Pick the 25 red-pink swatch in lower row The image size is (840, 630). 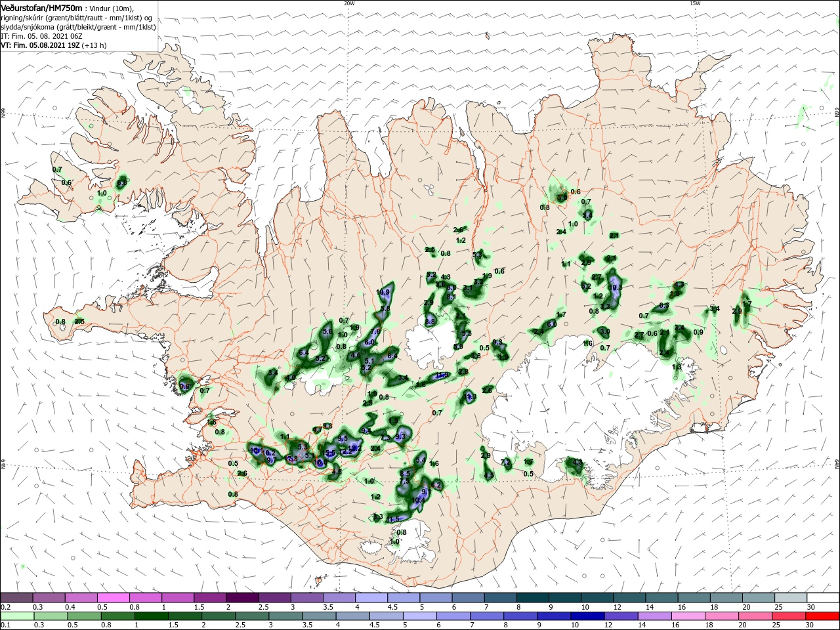point(789,616)
